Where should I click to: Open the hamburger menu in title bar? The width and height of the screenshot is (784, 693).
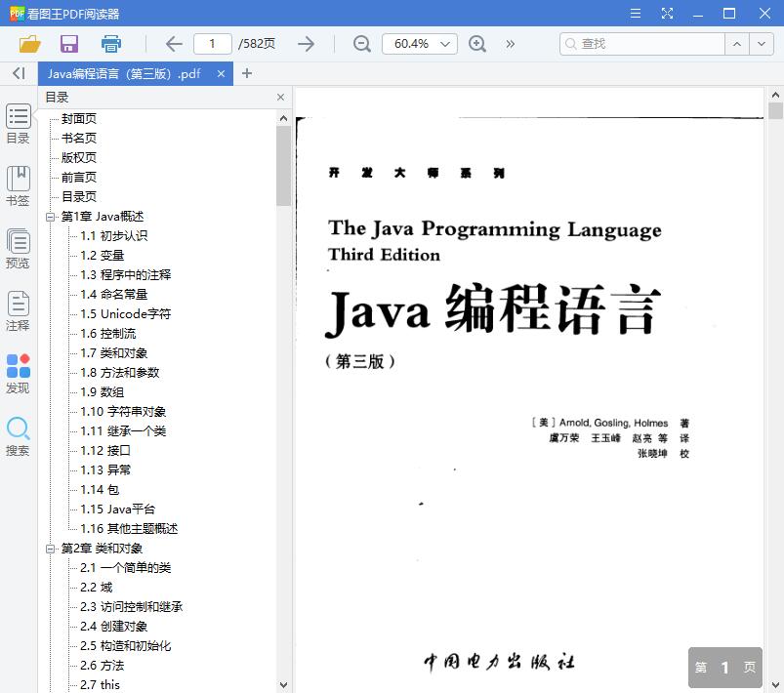(636, 14)
